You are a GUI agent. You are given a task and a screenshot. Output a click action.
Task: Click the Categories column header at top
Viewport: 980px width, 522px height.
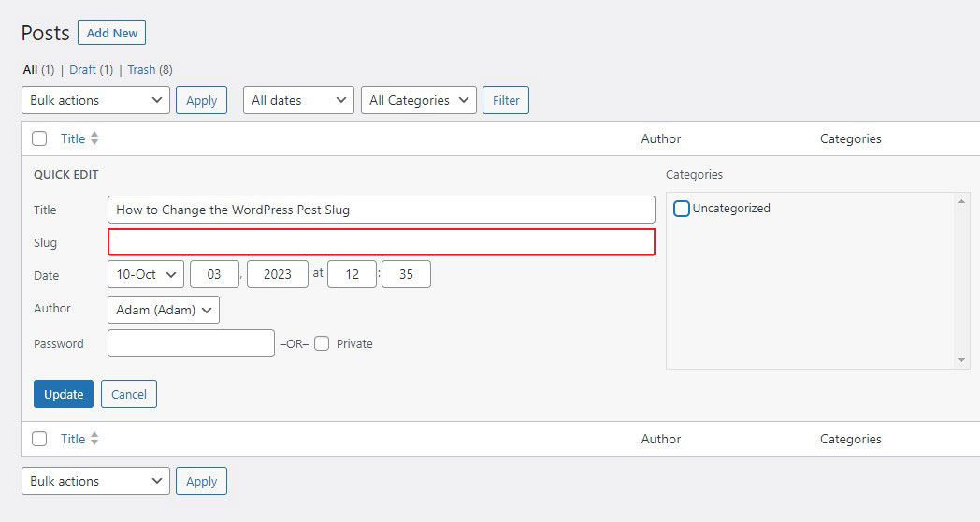[851, 138]
